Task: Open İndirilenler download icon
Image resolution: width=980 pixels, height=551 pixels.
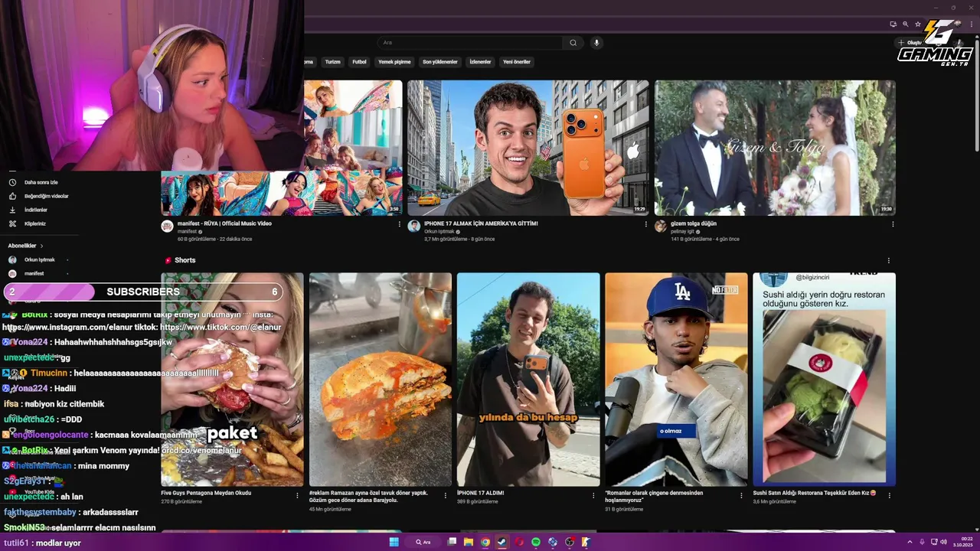Action: (12, 210)
